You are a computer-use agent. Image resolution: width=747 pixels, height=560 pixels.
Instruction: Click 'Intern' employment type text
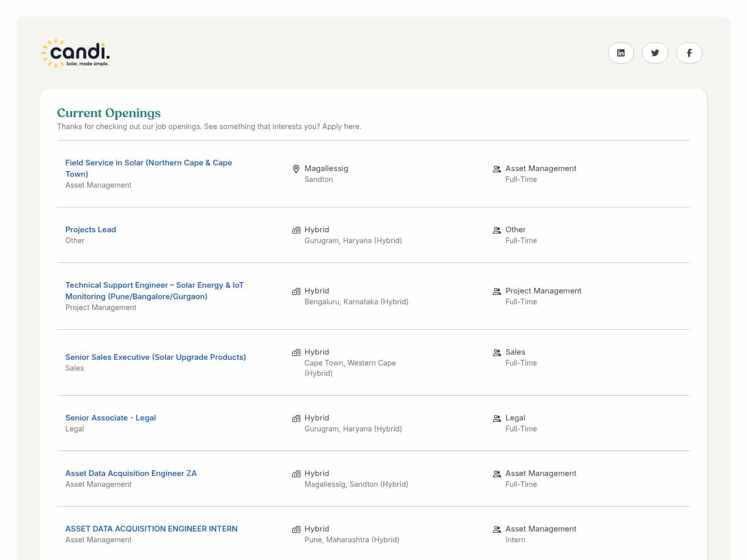click(515, 540)
